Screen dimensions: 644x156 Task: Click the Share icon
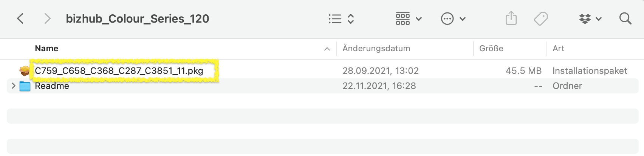pyautogui.click(x=511, y=18)
